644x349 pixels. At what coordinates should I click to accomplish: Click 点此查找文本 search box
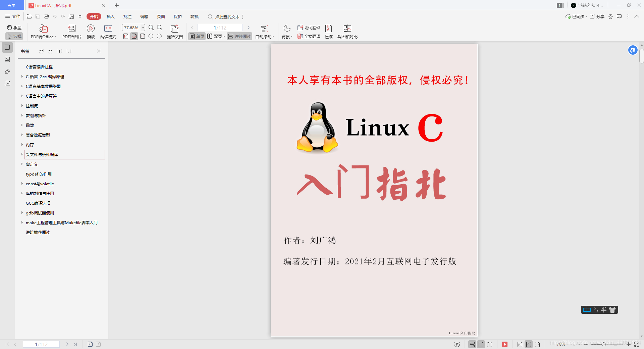pos(224,17)
